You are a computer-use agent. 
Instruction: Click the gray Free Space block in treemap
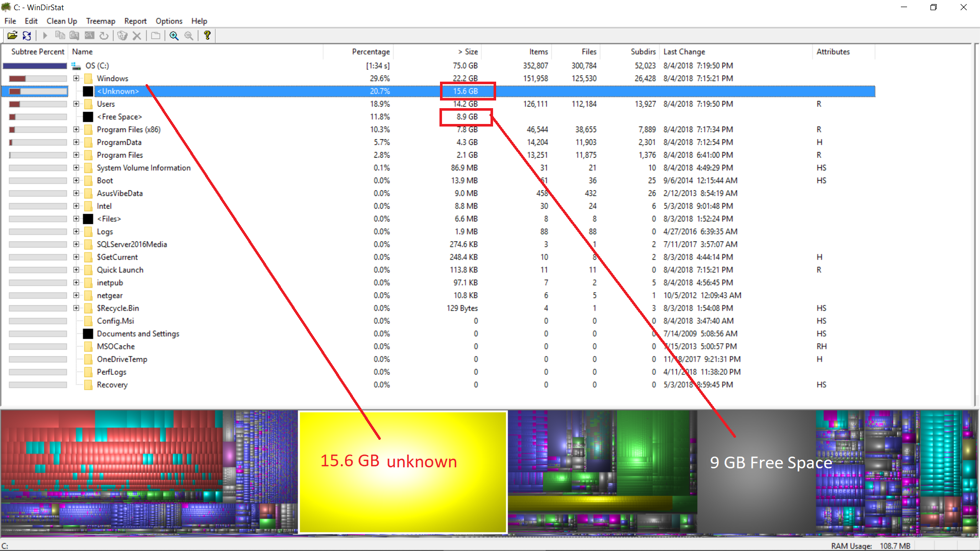click(755, 472)
